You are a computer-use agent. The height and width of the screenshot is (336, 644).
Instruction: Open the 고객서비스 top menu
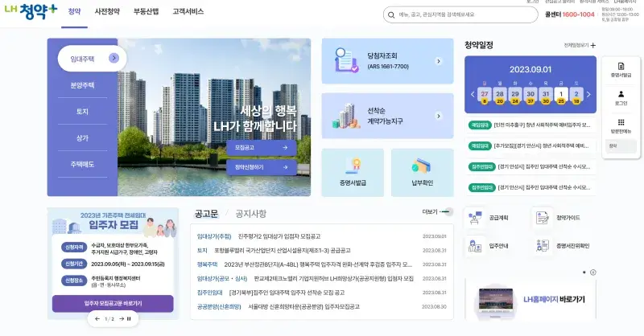188,11
